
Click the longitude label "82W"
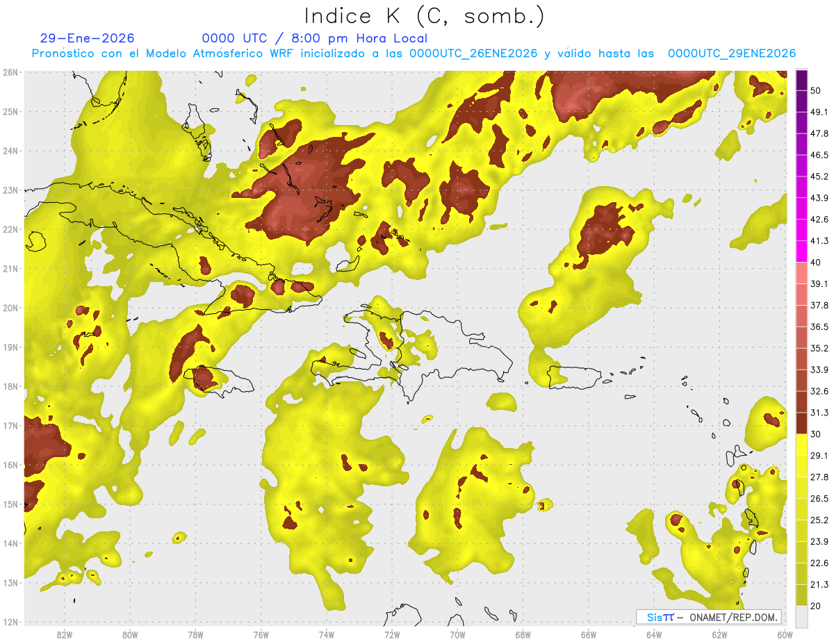[x=65, y=635]
